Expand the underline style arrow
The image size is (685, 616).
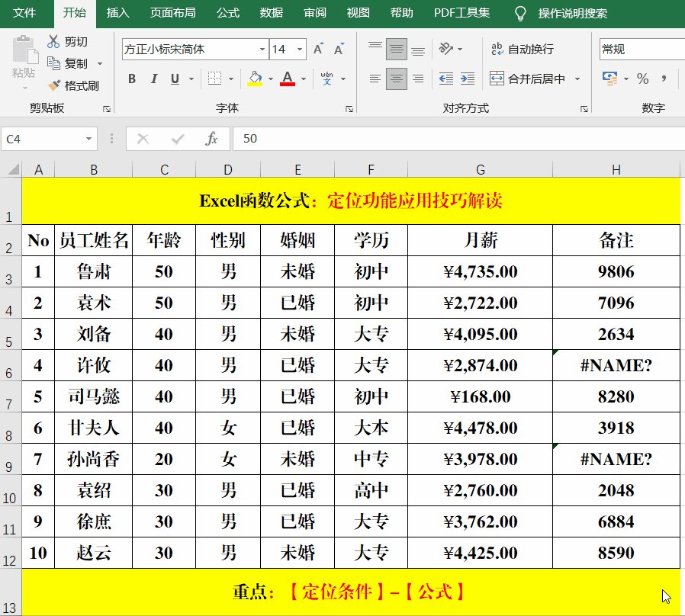pyautogui.click(x=191, y=79)
